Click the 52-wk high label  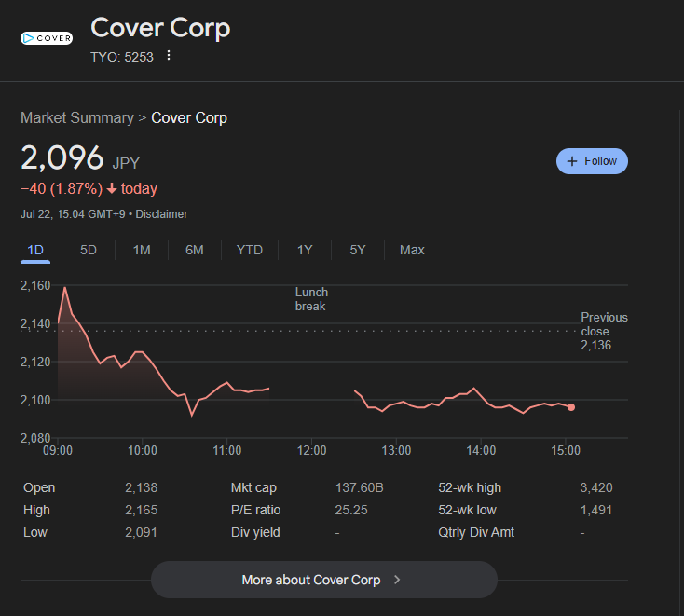click(470, 487)
